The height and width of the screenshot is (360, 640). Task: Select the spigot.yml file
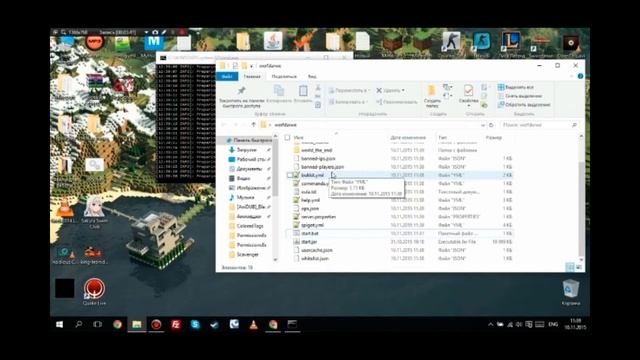tap(312, 225)
